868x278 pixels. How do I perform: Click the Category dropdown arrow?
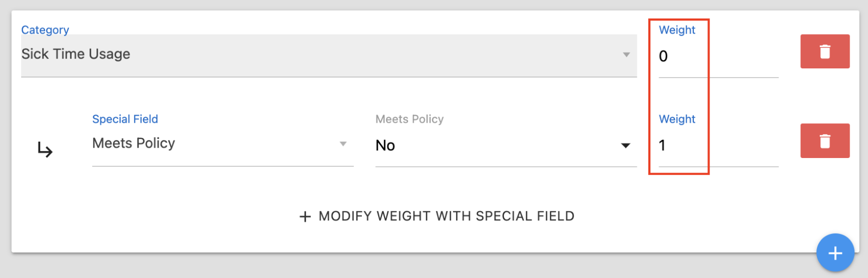coord(626,55)
